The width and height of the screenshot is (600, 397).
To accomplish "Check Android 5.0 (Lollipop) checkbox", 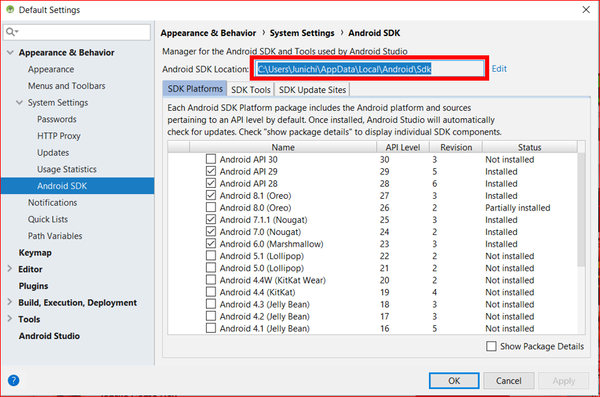I will (211, 268).
